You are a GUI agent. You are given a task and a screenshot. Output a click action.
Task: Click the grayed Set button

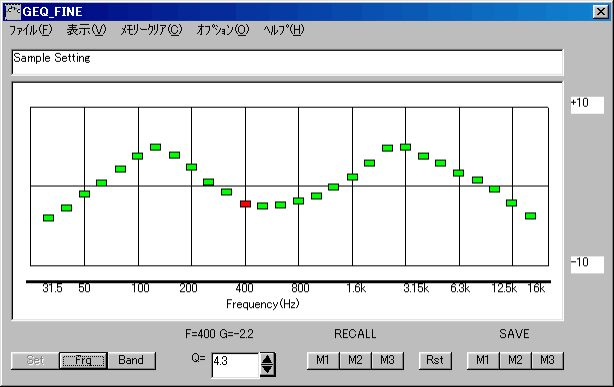coord(35,360)
